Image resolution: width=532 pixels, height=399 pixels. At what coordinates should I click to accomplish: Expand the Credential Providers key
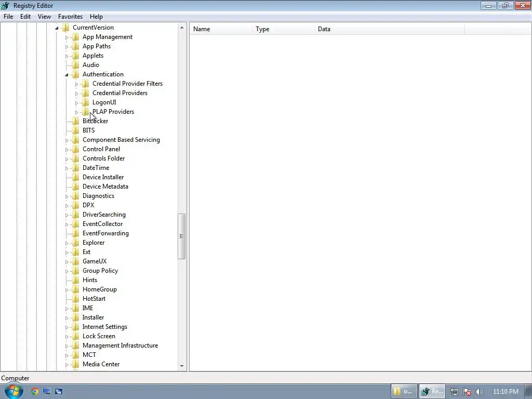pos(76,94)
